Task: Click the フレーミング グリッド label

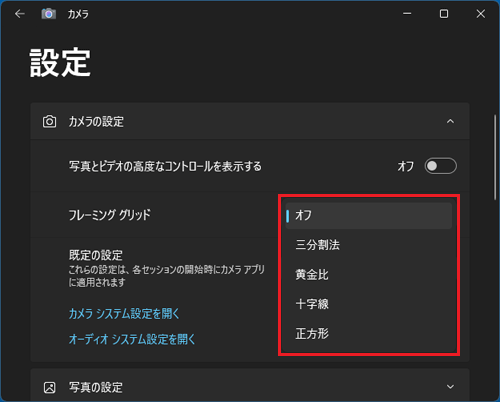Action: pos(110,215)
